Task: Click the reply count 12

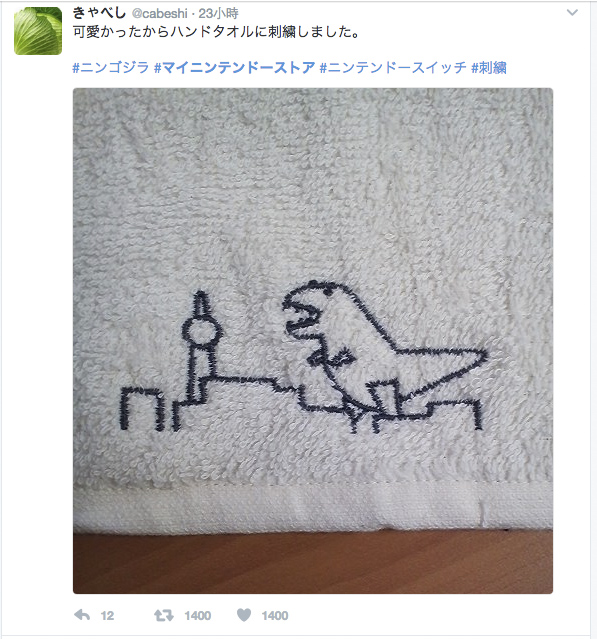Action: click(107, 615)
